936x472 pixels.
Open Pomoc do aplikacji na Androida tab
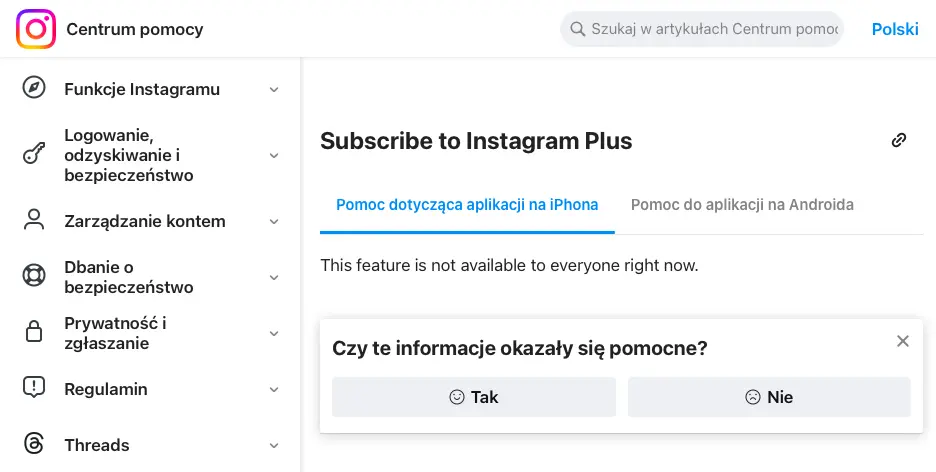[742, 205]
